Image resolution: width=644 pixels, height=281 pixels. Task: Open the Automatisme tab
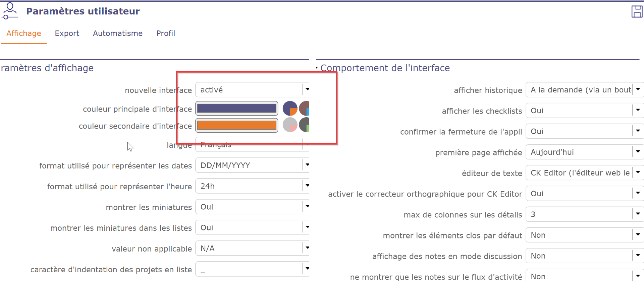pos(118,33)
